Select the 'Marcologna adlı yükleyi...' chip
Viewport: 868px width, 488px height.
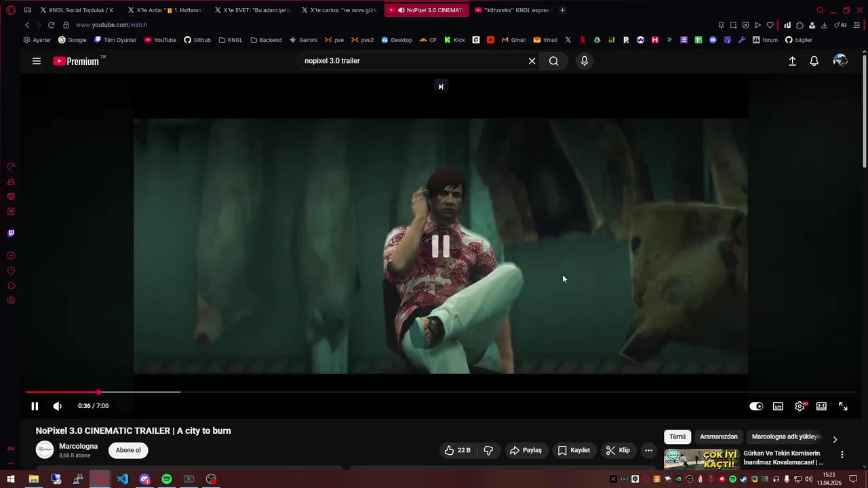(x=787, y=436)
